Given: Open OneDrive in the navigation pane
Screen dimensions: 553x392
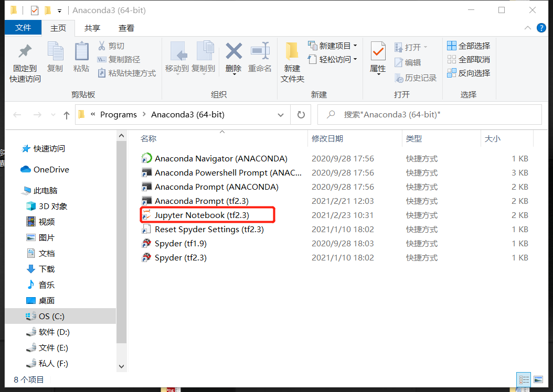Looking at the screenshot, I should click(x=45, y=170).
